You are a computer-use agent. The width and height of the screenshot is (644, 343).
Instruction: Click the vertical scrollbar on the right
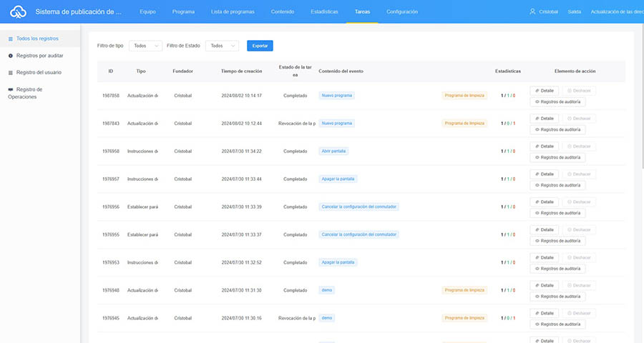pyautogui.click(x=643, y=96)
